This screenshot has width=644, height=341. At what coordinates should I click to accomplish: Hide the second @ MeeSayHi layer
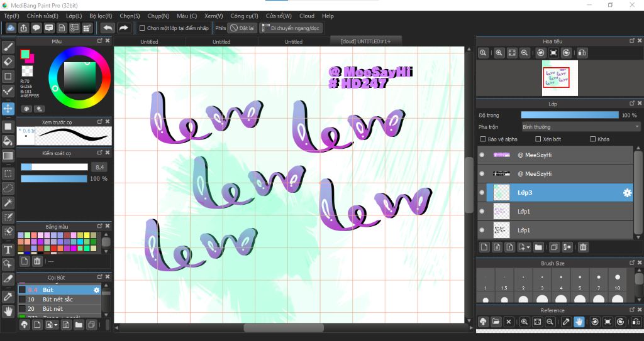pyautogui.click(x=482, y=173)
